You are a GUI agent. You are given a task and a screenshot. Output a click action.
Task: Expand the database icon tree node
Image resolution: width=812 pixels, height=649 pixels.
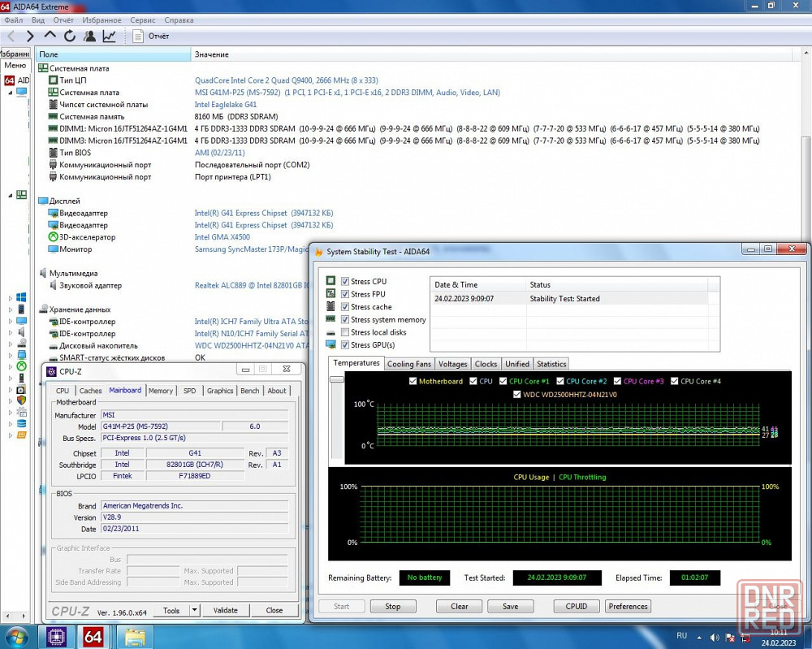click(x=10, y=423)
